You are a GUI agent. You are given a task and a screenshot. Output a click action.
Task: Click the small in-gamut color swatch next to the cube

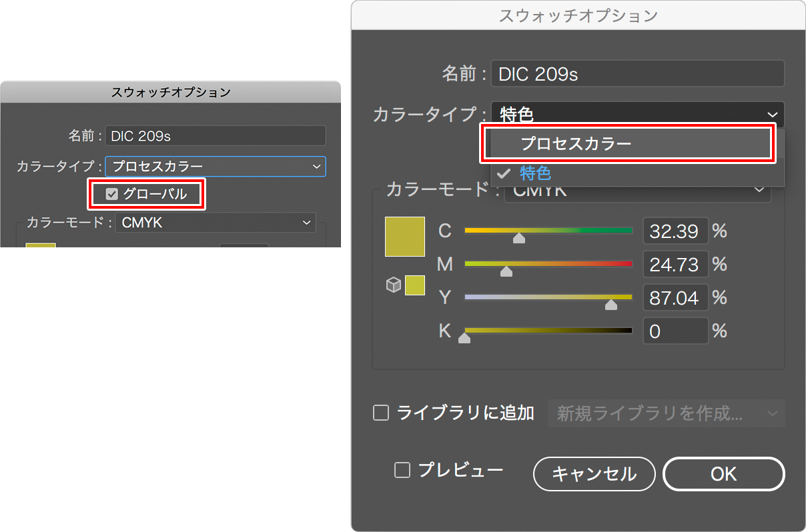pyautogui.click(x=415, y=285)
